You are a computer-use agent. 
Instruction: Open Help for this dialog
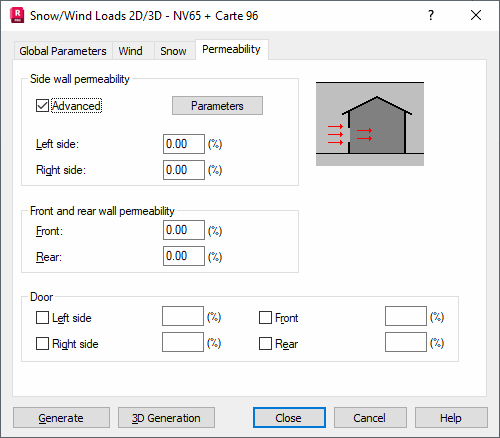pyautogui.click(x=451, y=418)
